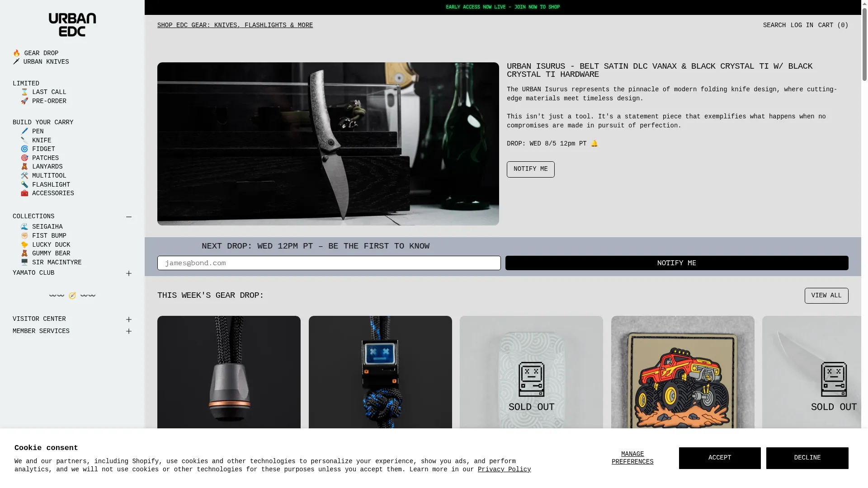868x488 pixels.
Task: Click the teddy bear icon by Lanyards
Action: [24, 167]
